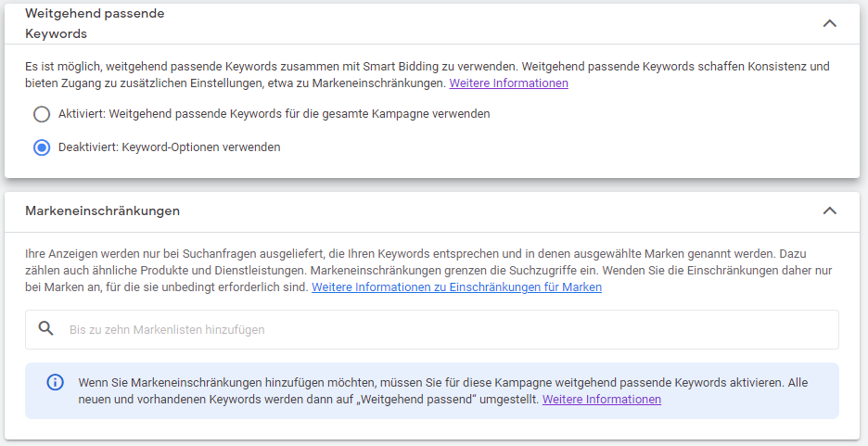The image size is (868, 446).
Task: Open link Weitere Informationen zu Einschränkungen für Marken
Action: tap(456, 287)
